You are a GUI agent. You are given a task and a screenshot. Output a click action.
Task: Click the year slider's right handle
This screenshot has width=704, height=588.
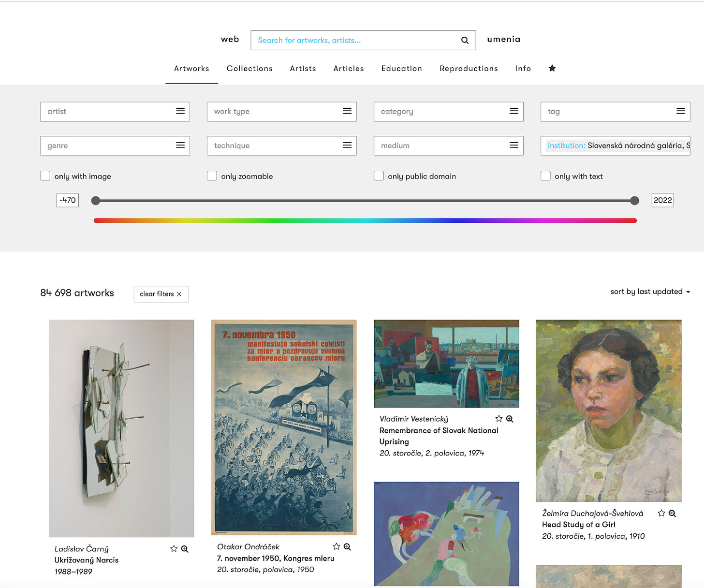[x=635, y=201]
